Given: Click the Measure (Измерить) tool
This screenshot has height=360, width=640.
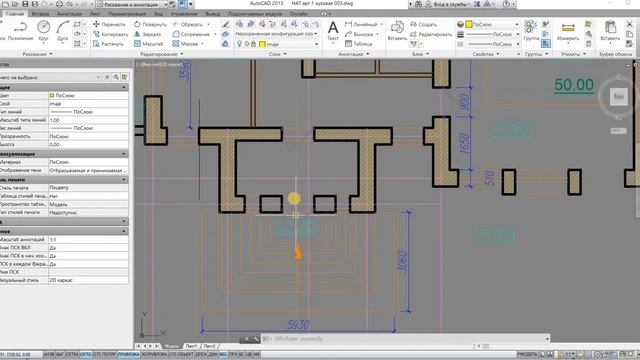Looking at the screenshot, I should point(568,31).
